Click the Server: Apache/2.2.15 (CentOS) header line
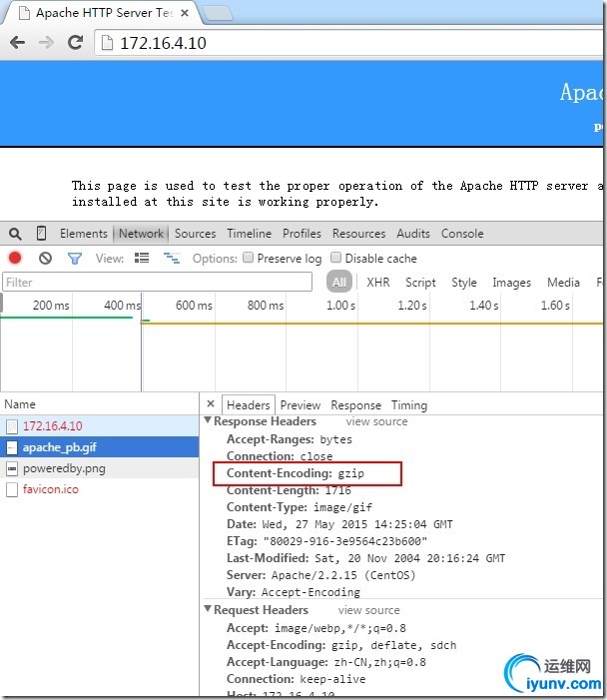 [321, 575]
